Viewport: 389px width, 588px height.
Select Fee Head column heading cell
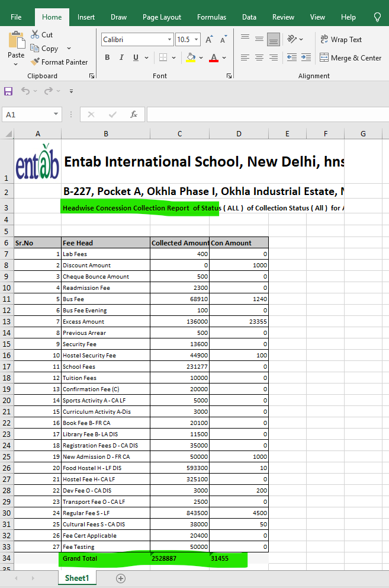coord(105,242)
